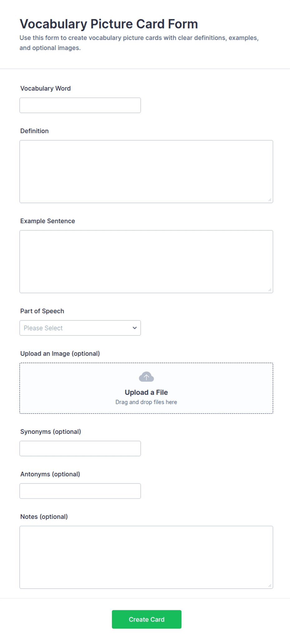Click inside the Notes text area
This screenshot has height=644, width=290.
coord(146,557)
